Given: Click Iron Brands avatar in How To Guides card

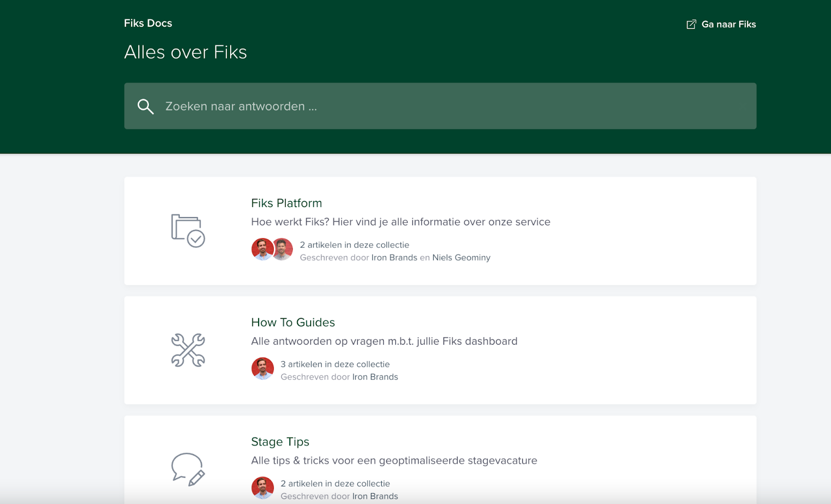Looking at the screenshot, I should click(x=262, y=369).
